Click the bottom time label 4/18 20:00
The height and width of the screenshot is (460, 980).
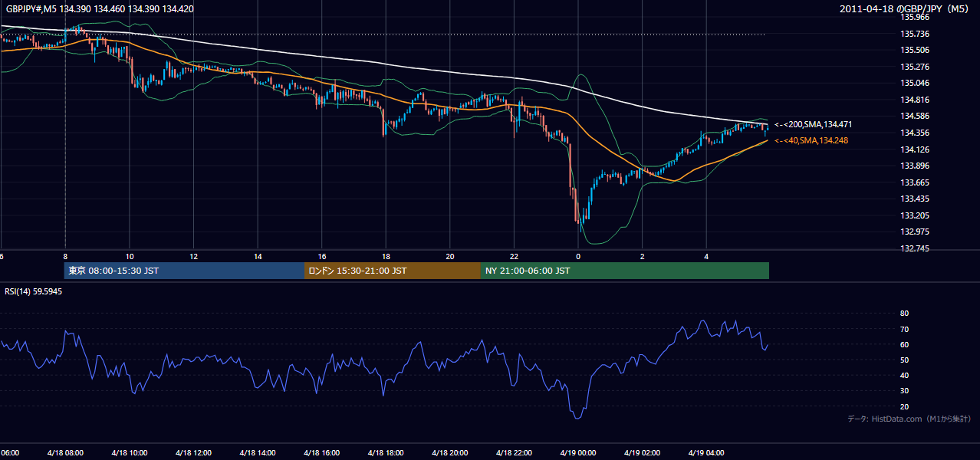point(449,453)
